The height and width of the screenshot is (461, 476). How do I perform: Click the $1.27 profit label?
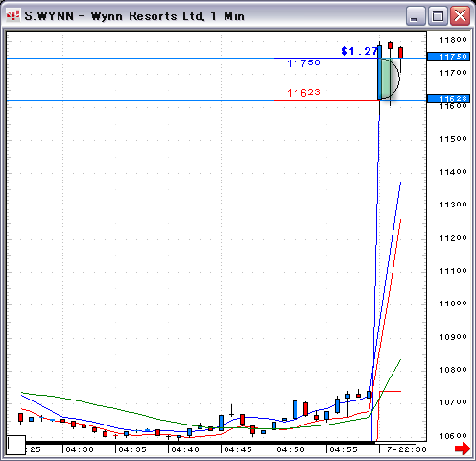(360, 51)
